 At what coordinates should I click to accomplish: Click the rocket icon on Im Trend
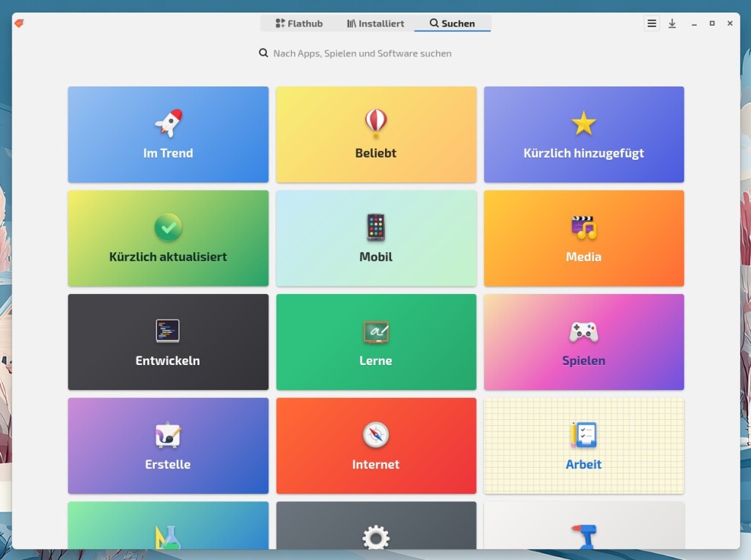tap(168, 123)
